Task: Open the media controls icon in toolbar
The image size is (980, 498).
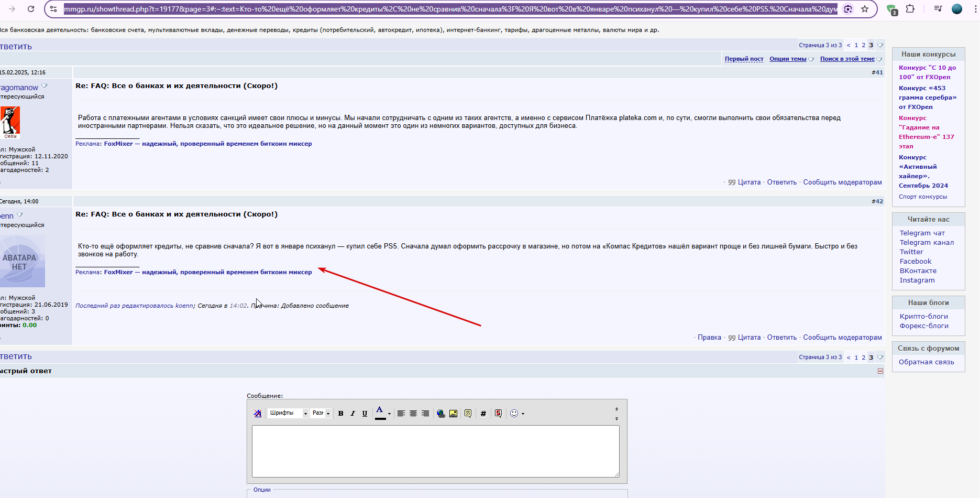Action: (x=938, y=9)
